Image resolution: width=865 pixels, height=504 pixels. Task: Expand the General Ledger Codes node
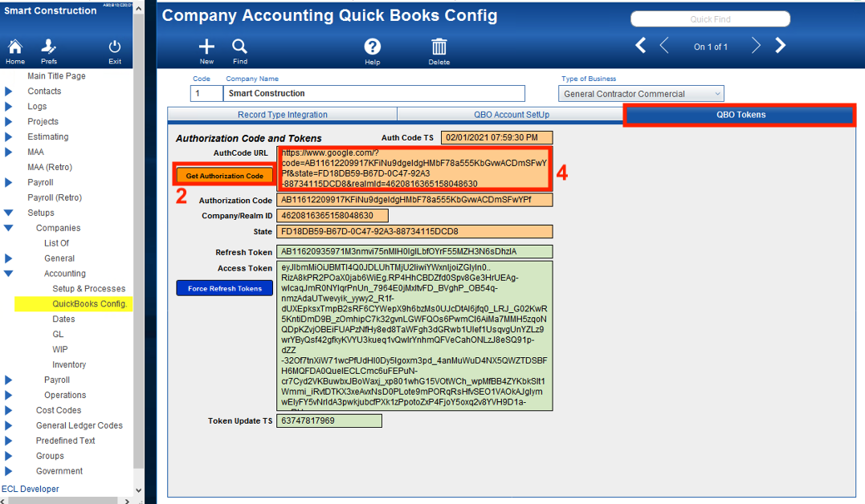(x=8, y=425)
